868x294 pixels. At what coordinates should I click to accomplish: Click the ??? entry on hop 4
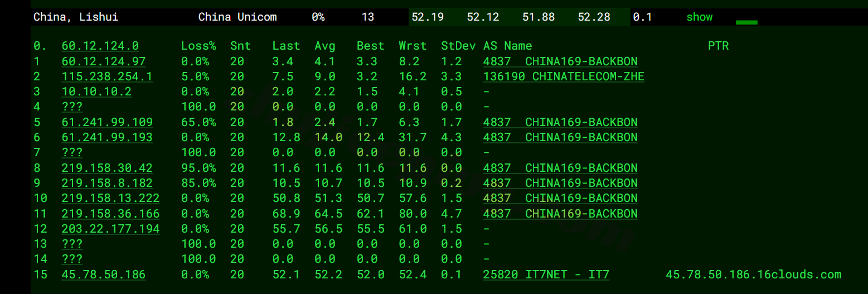coord(72,107)
